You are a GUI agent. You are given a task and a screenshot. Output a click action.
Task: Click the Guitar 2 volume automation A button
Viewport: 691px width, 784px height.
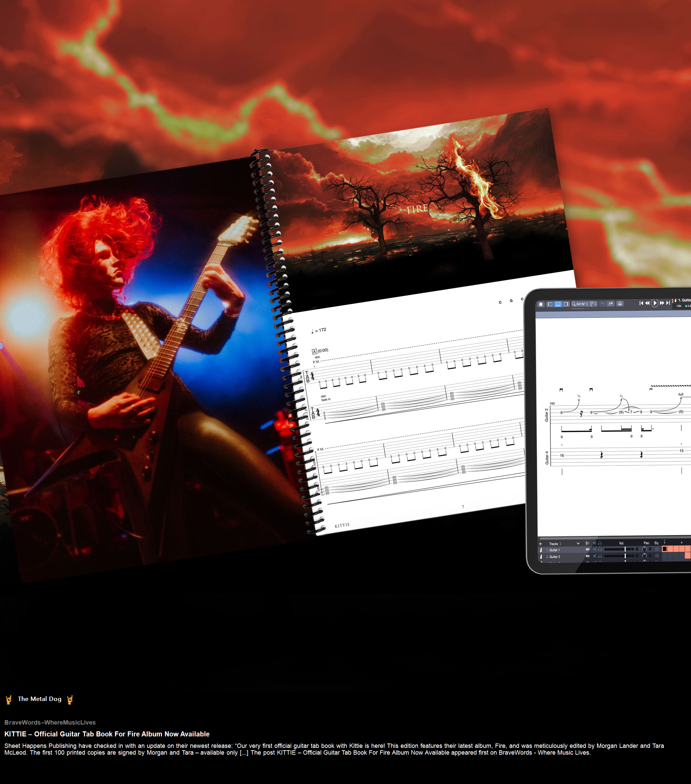637,556
